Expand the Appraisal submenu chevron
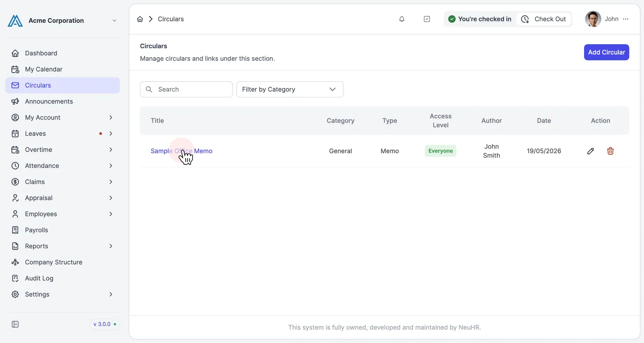 [111, 198]
